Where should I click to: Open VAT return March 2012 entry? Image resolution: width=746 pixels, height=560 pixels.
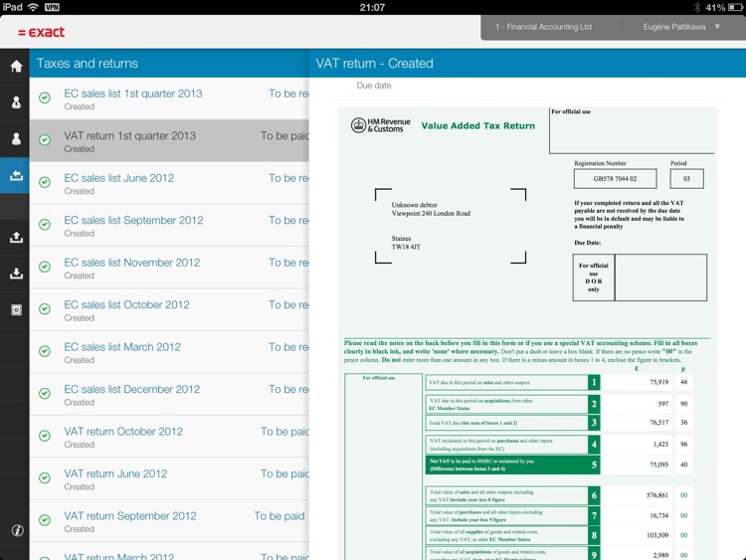(169, 552)
